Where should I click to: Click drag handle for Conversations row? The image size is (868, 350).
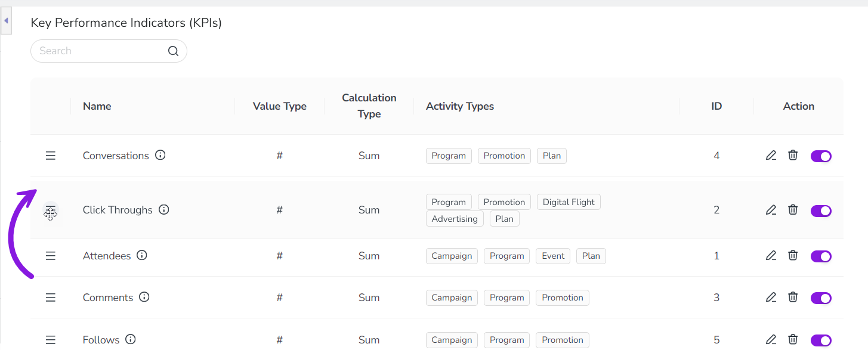coord(51,156)
